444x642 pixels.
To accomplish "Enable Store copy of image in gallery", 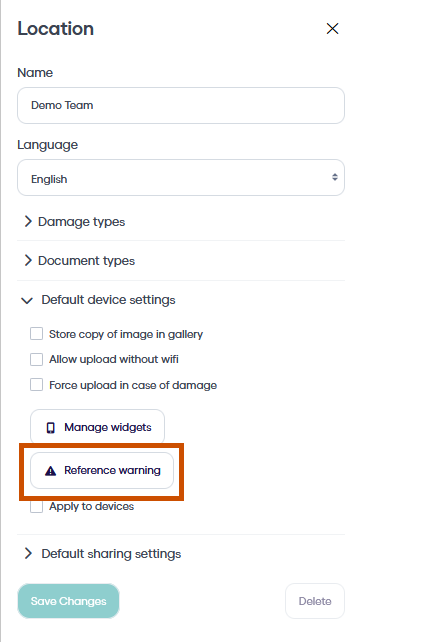I will [36, 334].
